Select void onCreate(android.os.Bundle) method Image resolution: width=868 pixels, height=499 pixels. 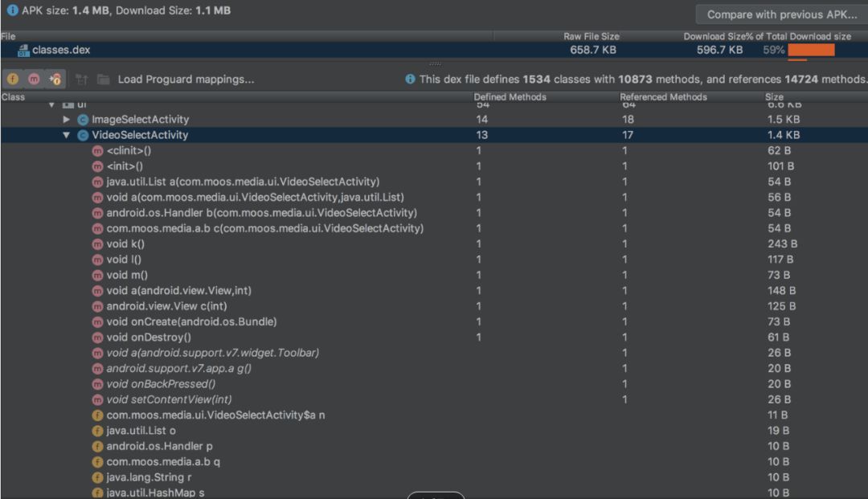434,321
